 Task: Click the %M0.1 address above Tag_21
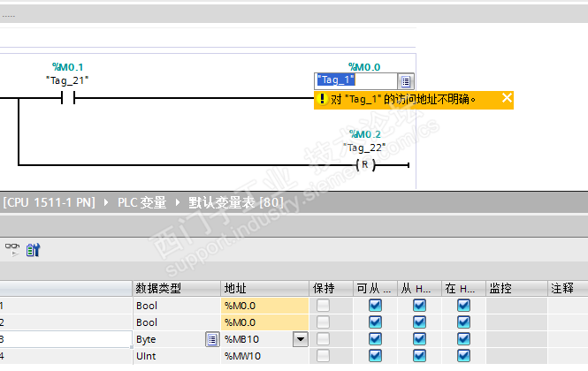click(x=67, y=67)
